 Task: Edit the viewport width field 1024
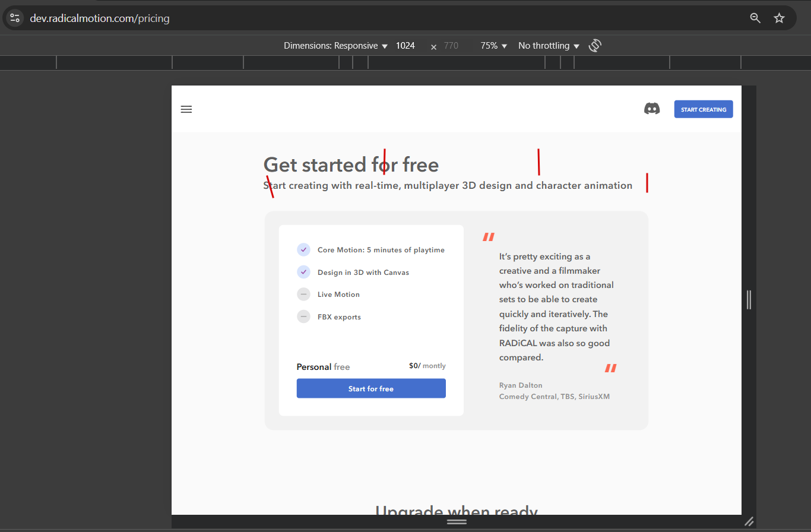pyautogui.click(x=406, y=46)
